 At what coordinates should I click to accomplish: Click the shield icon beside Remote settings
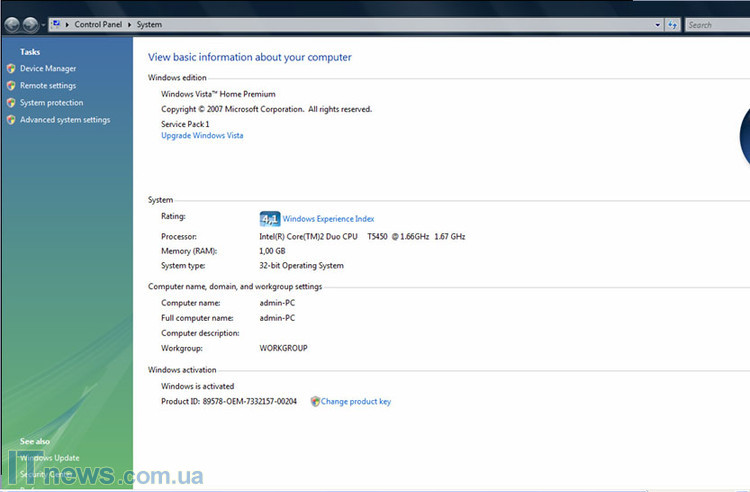pos(11,86)
